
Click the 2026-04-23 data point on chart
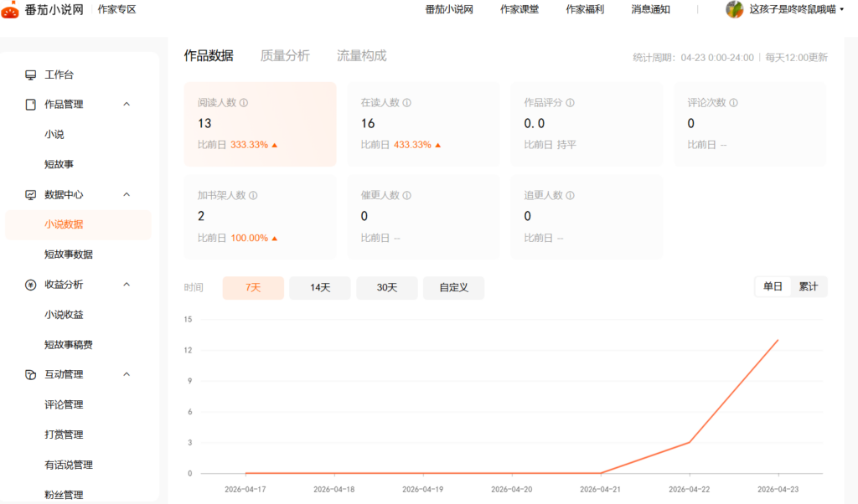pos(778,340)
